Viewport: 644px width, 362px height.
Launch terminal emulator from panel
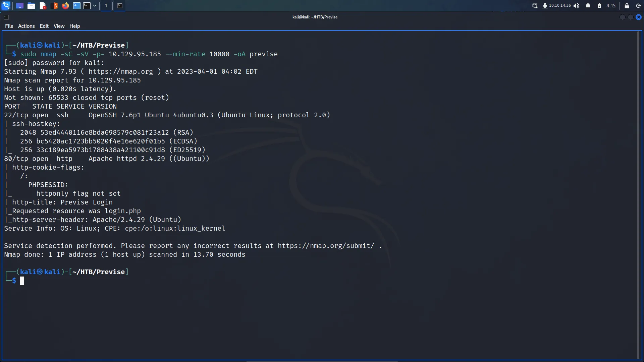87,6
